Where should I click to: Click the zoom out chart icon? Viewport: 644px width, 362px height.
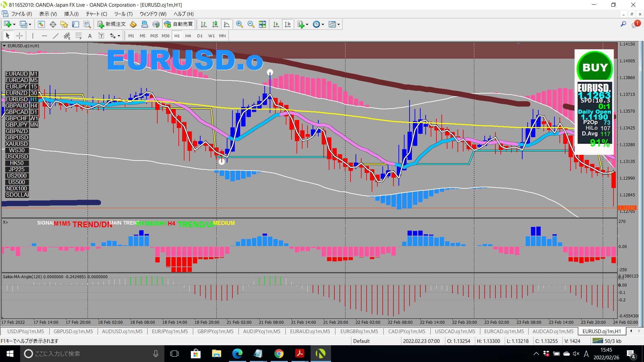tap(251, 24)
